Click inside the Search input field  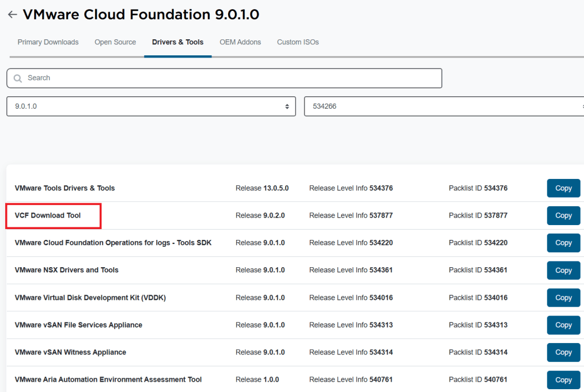[x=228, y=78]
